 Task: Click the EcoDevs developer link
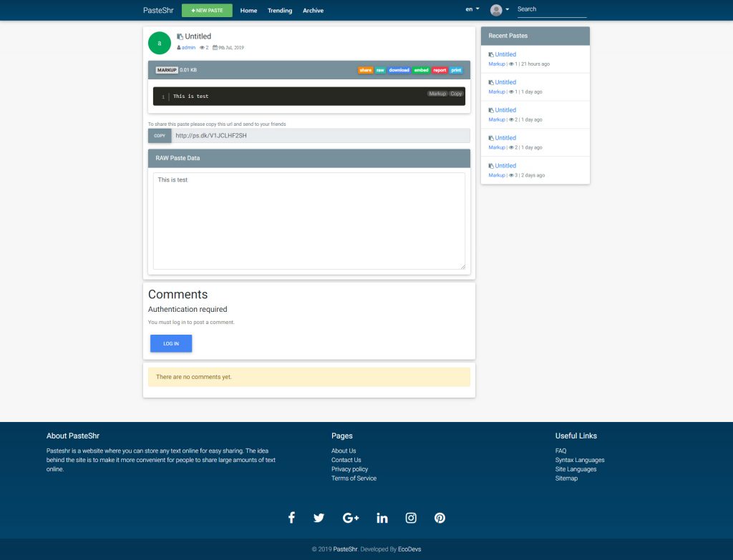point(409,549)
